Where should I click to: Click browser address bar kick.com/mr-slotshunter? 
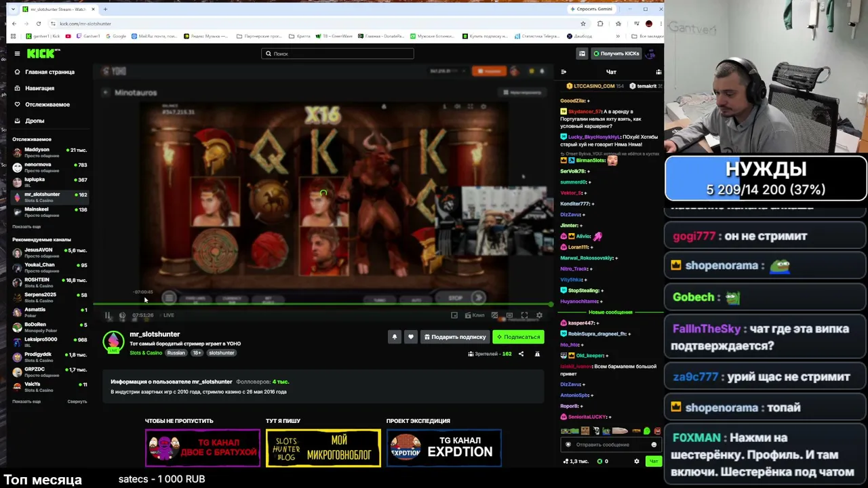click(312, 24)
